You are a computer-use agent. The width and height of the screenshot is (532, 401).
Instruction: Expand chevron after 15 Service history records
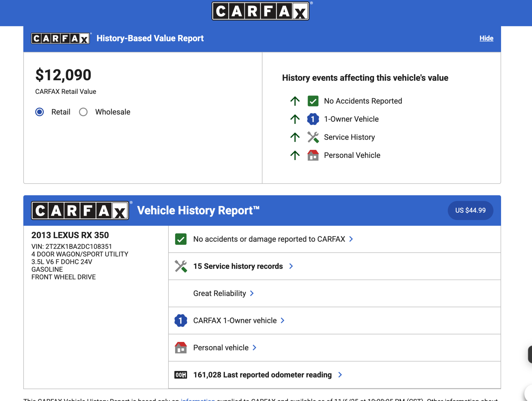291,266
